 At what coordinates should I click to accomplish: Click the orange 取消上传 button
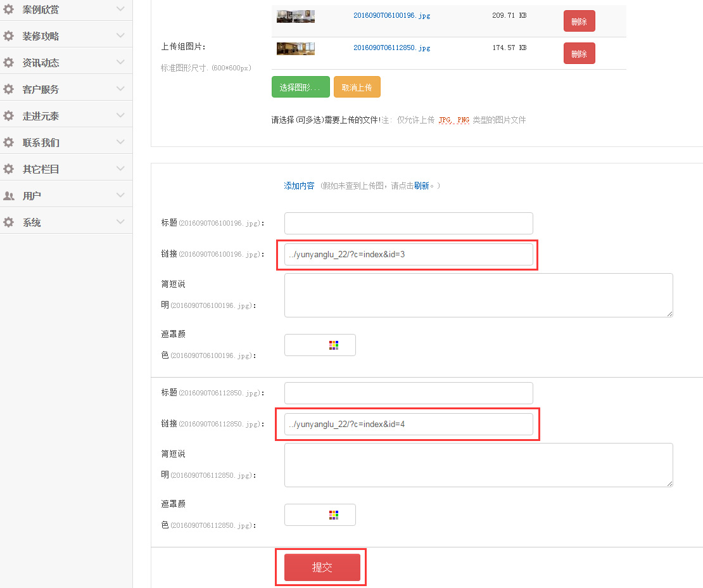(357, 87)
